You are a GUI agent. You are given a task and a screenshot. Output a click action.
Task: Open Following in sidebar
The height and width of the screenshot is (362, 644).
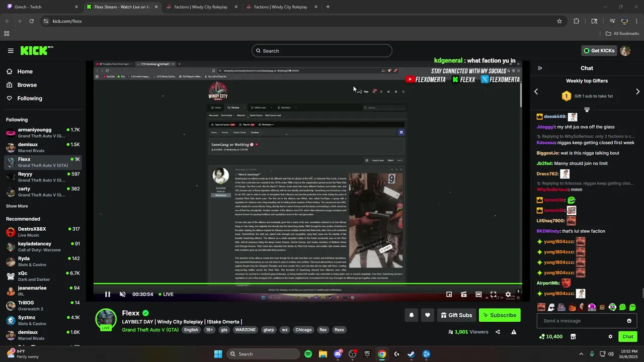[42, 99]
